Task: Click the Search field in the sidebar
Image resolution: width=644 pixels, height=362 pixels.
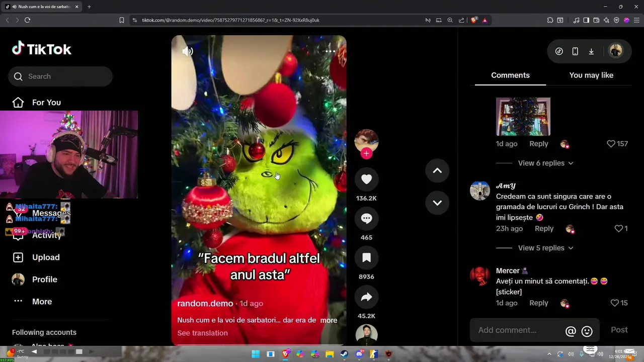Action: pyautogui.click(x=60, y=76)
